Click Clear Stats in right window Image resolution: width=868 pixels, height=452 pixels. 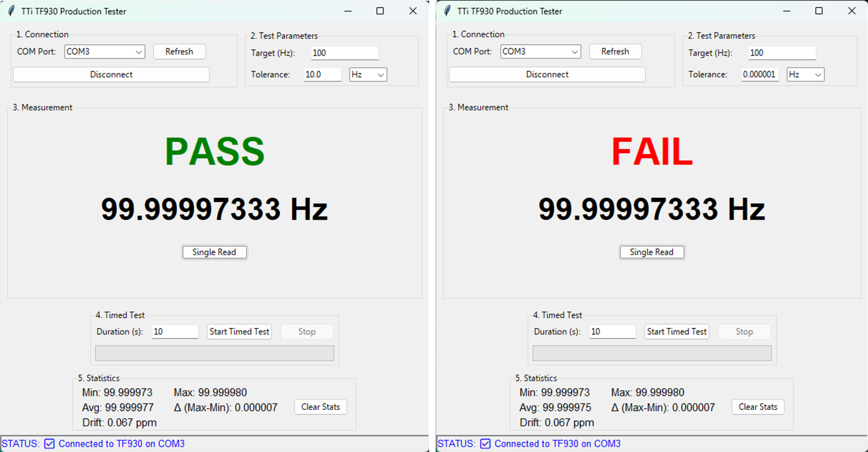click(x=758, y=407)
